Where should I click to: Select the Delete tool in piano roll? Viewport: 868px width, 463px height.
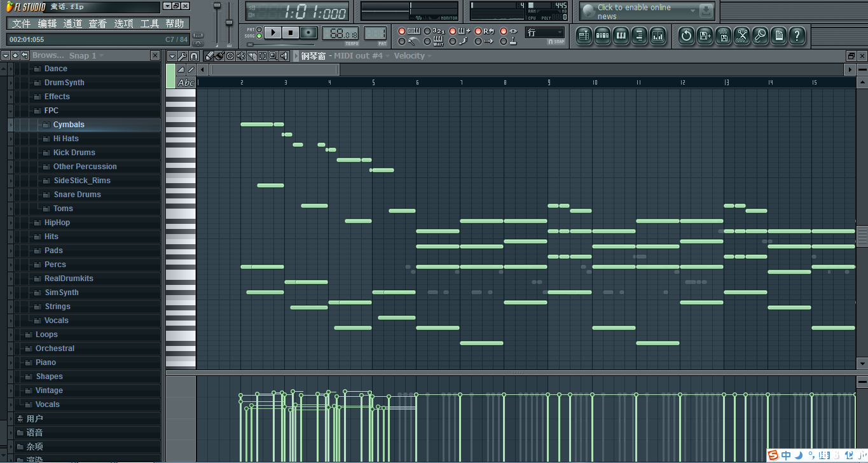tap(230, 56)
